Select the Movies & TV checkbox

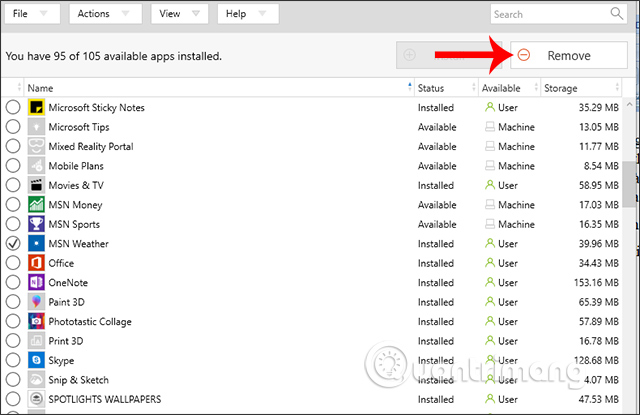coord(13,185)
